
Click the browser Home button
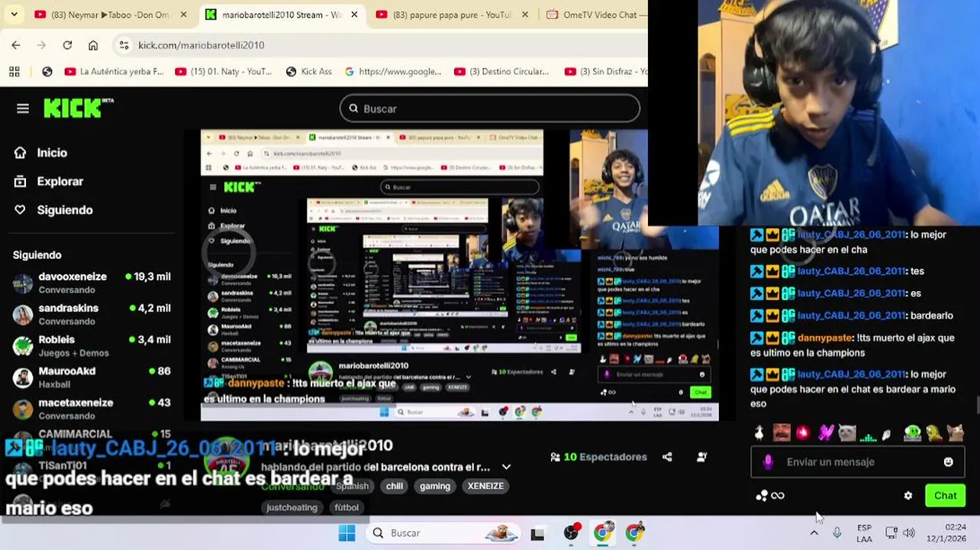point(93,45)
